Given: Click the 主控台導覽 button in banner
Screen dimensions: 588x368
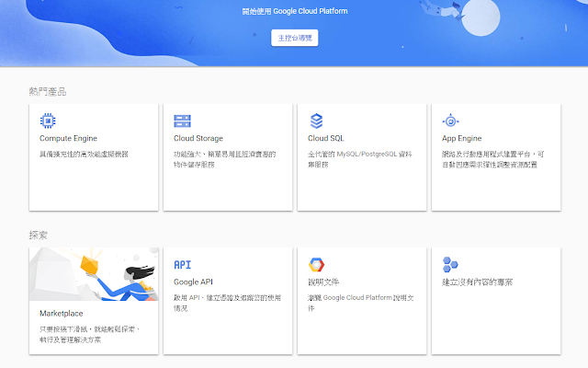Looking at the screenshot, I should 294,38.
